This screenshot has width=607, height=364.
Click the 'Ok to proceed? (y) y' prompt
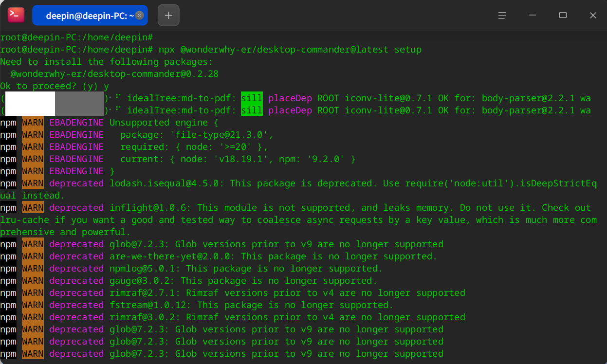pyautogui.click(x=55, y=86)
